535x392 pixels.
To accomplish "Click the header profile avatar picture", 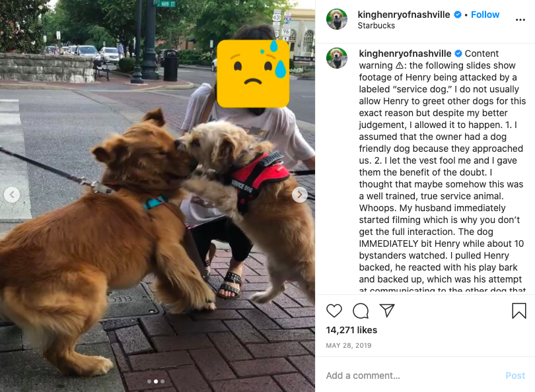I will click(x=337, y=19).
